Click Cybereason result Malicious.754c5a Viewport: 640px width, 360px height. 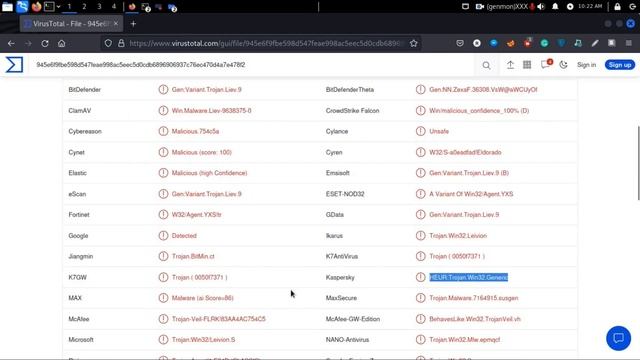195,131
